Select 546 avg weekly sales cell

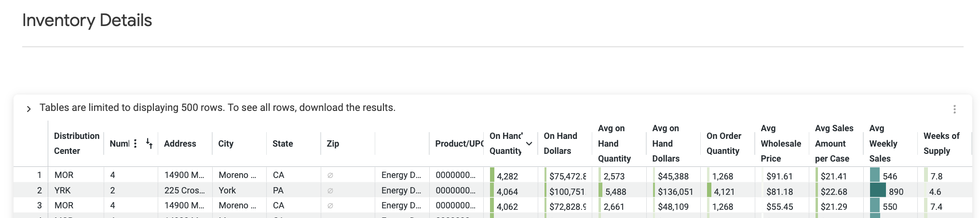(x=890, y=176)
